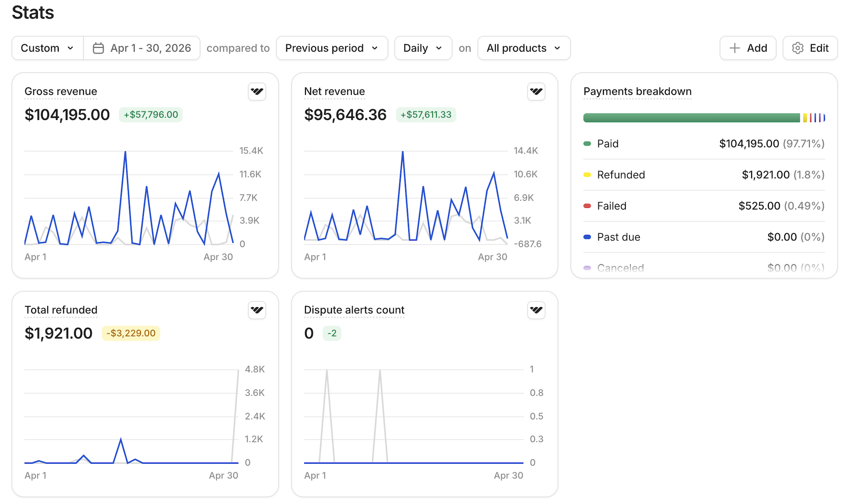This screenshot has width=843, height=504.
Task: Click the Net revenue line chart
Action: click(406, 198)
